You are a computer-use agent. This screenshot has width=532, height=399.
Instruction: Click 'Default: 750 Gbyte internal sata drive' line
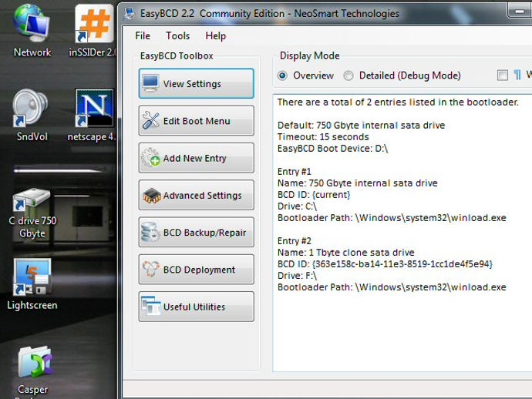(x=361, y=126)
